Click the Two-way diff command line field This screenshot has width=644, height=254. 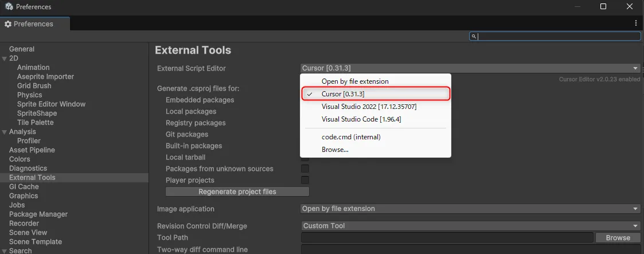pyautogui.click(x=471, y=249)
